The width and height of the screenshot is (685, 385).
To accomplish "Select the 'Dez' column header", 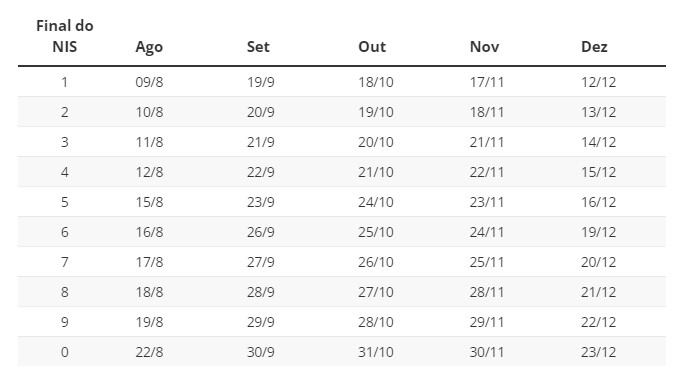I will [594, 47].
